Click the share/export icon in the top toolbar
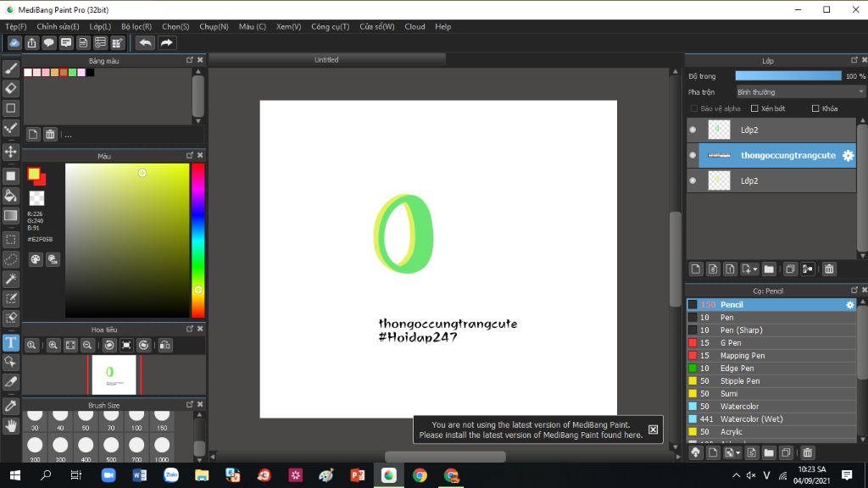The height and width of the screenshot is (488, 868). 31,42
